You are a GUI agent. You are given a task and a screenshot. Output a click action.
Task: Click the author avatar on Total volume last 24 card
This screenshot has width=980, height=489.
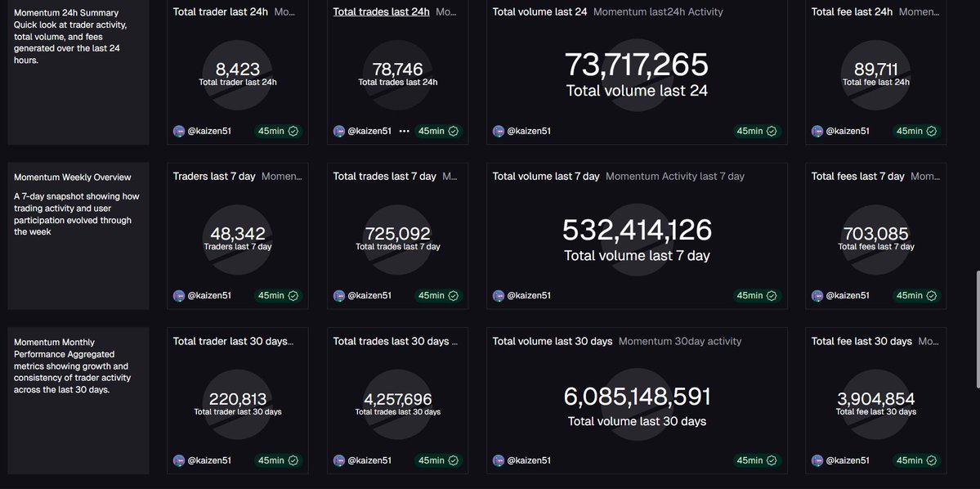(498, 132)
